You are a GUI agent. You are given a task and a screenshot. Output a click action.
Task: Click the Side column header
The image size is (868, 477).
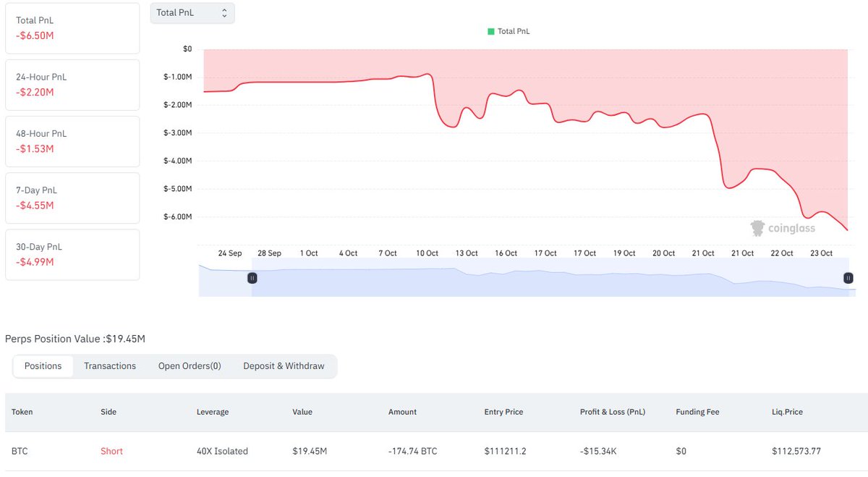click(x=109, y=412)
